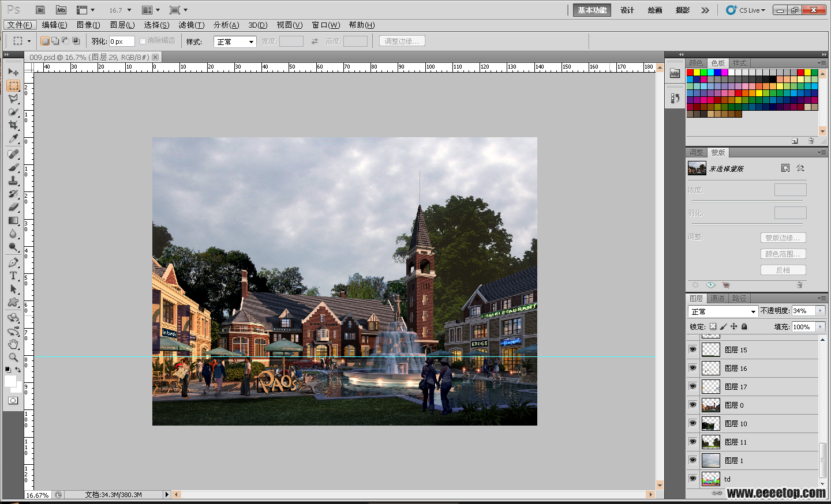The width and height of the screenshot is (831, 504).
Task: Select the Gradient tool
Action: tap(13, 220)
